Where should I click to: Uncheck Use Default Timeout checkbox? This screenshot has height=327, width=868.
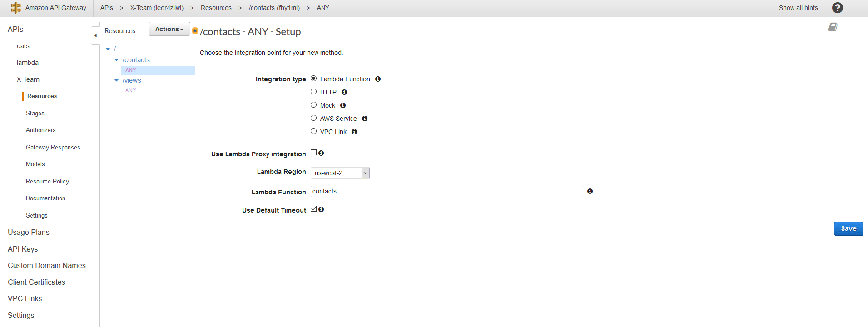[x=313, y=209]
